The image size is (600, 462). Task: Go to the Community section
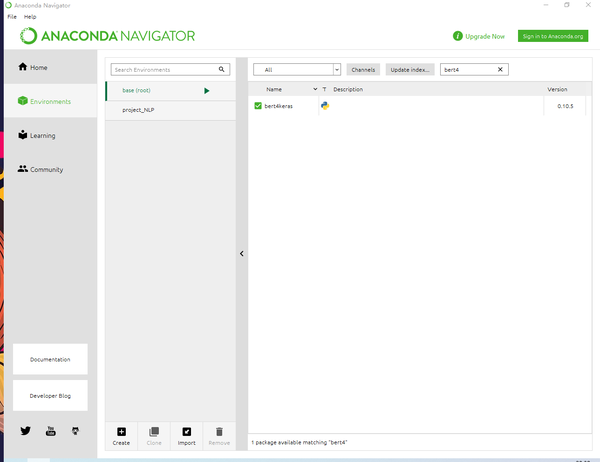(51, 169)
